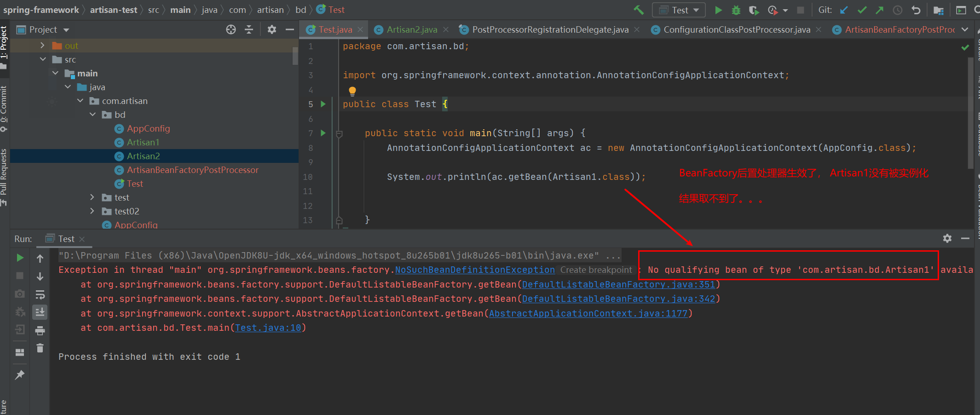Show Git history clock icon
Viewport: 980px width, 415px height.
[x=898, y=10]
